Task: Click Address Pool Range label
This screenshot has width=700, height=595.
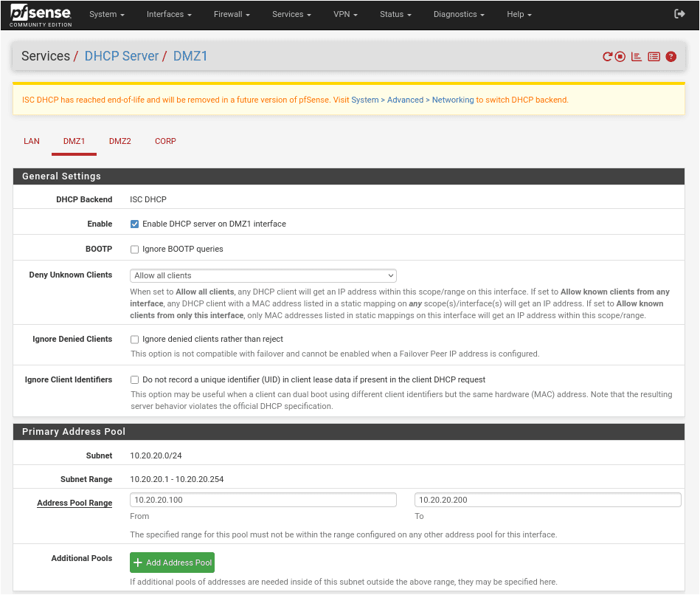Action: pos(74,503)
